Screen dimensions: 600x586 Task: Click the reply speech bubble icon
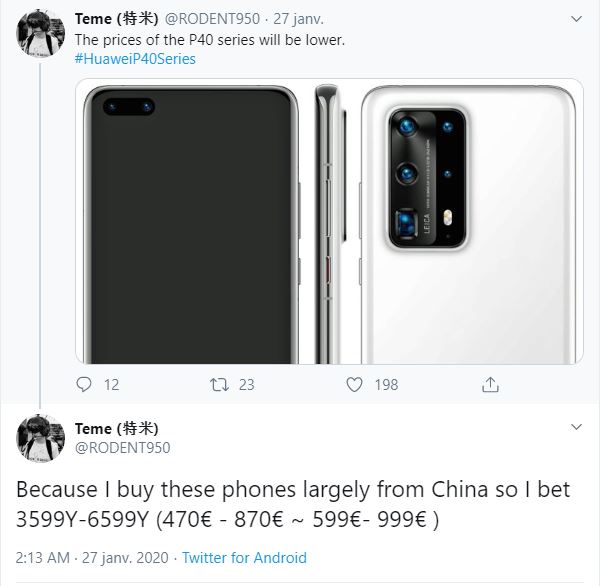point(84,384)
